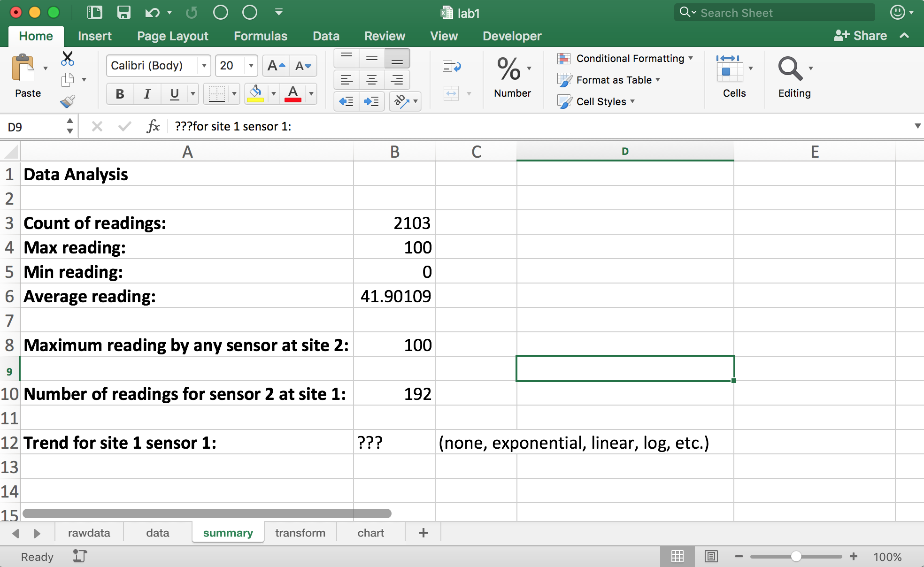Open the Formulas ribbon tab
The height and width of the screenshot is (567, 924).
(x=260, y=36)
